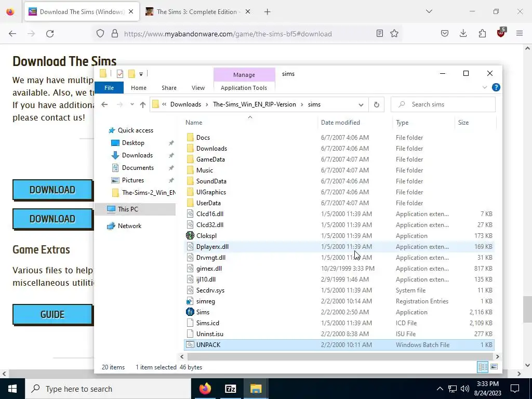Select the Secdrv.sys file

coord(210,290)
